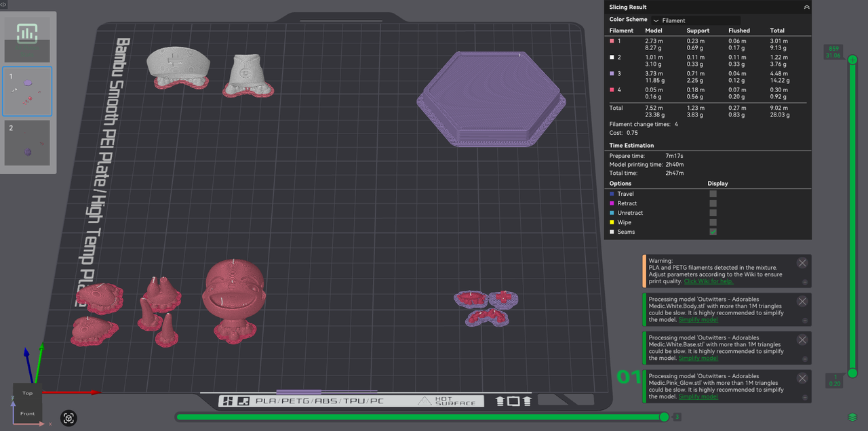The image size is (868, 431).
Task: Click the layers icon at bottom right
Action: (x=852, y=417)
